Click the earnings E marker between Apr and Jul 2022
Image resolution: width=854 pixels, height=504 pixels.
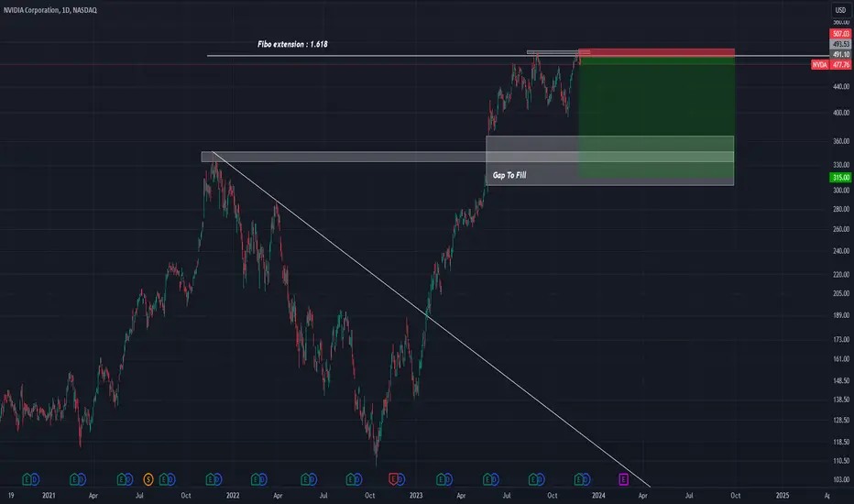pyautogui.click(x=305, y=479)
